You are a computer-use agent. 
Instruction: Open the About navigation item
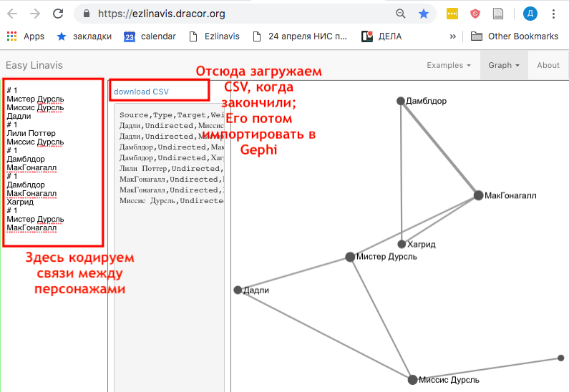click(548, 65)
